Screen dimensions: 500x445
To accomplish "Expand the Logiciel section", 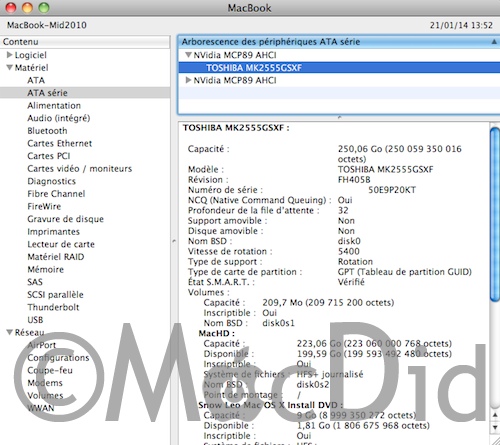I will coord(10,55).
